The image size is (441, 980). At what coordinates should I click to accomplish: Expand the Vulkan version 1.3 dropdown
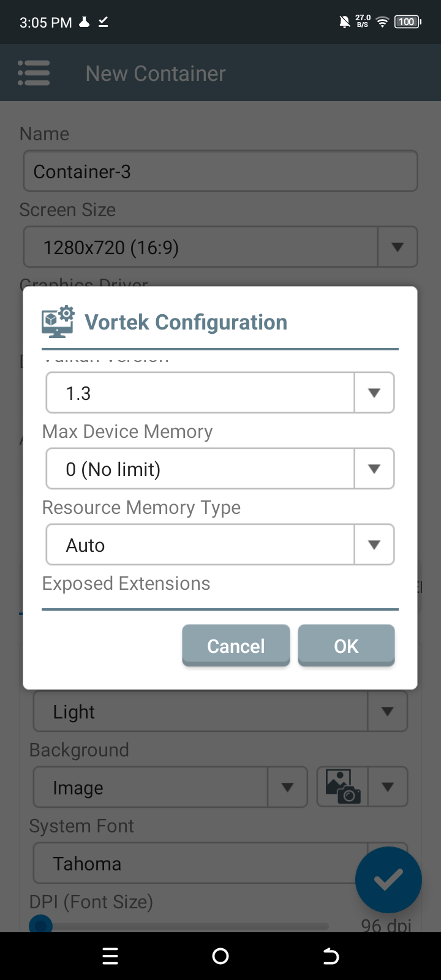tap(220, 393)
